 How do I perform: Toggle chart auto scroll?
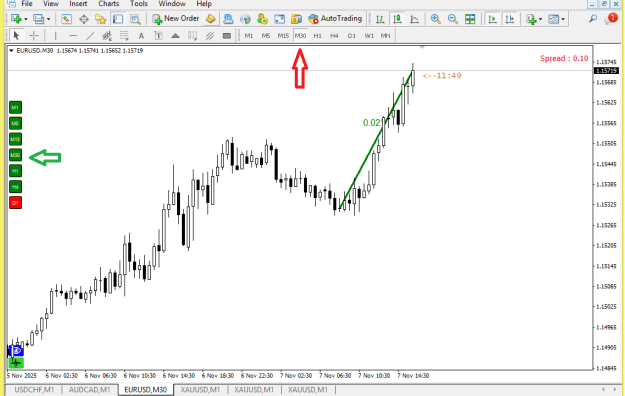[493, 19]
